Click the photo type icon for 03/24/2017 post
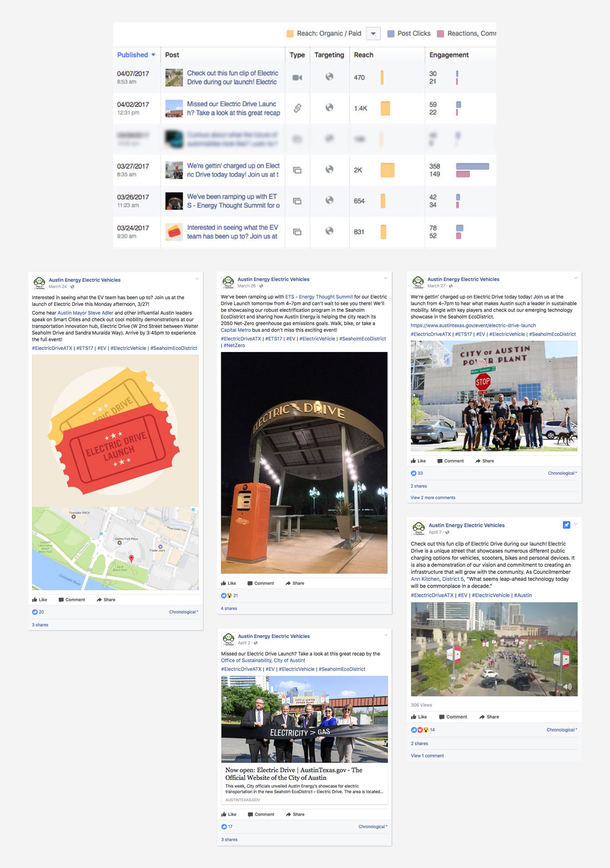 297,232
